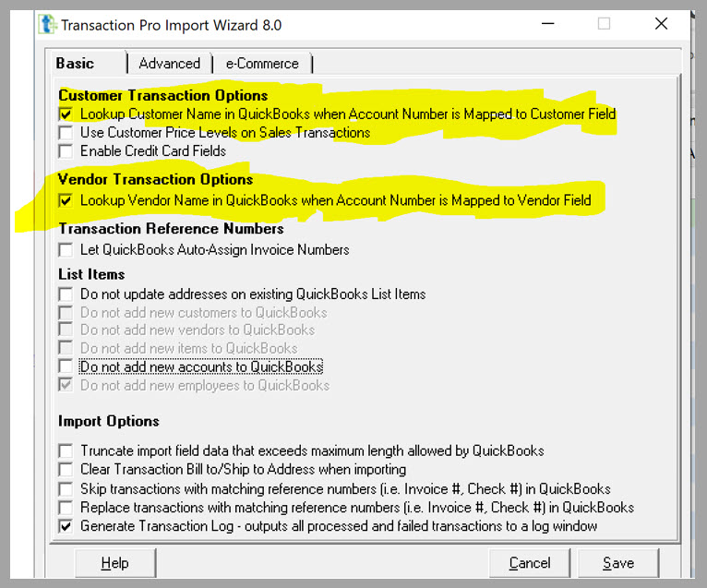
Task: Click the window title Transaction Pro Import Wizard 8.0
Action: [172, 25]
